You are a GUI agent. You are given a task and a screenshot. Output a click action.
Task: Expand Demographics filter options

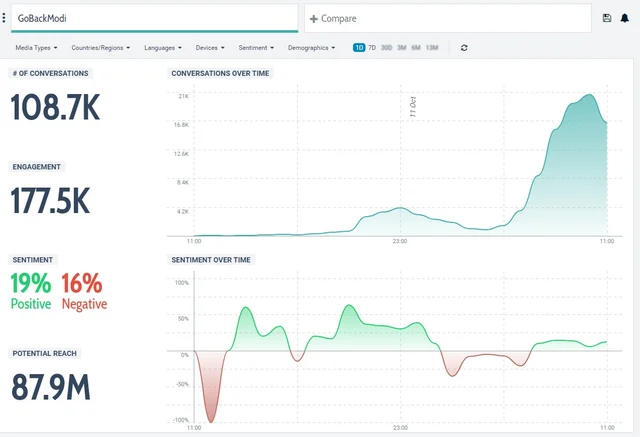click(x=311, y=48)
